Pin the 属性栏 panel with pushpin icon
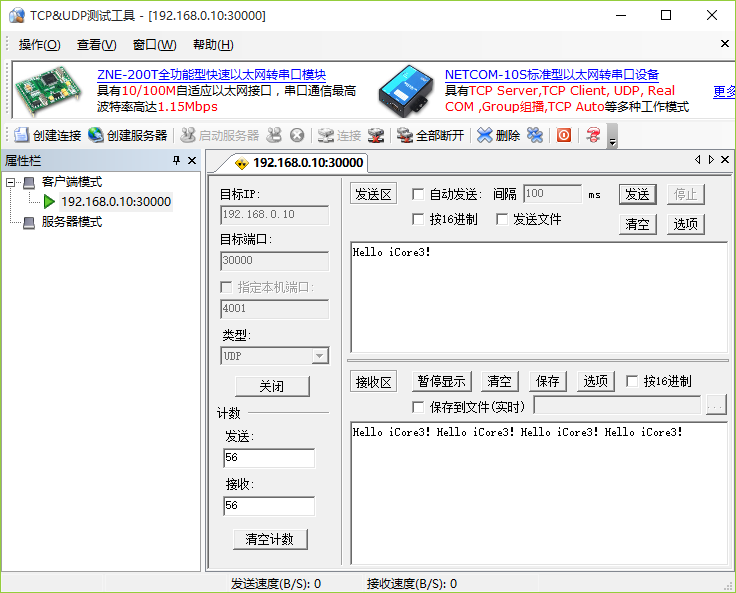 click(x=176, y=161)
